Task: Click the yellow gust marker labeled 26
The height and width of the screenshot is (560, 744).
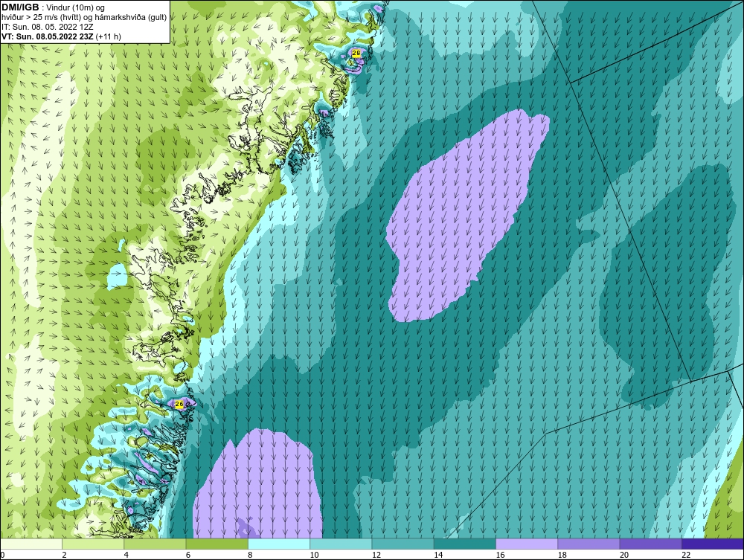Action: click(179, 404)
